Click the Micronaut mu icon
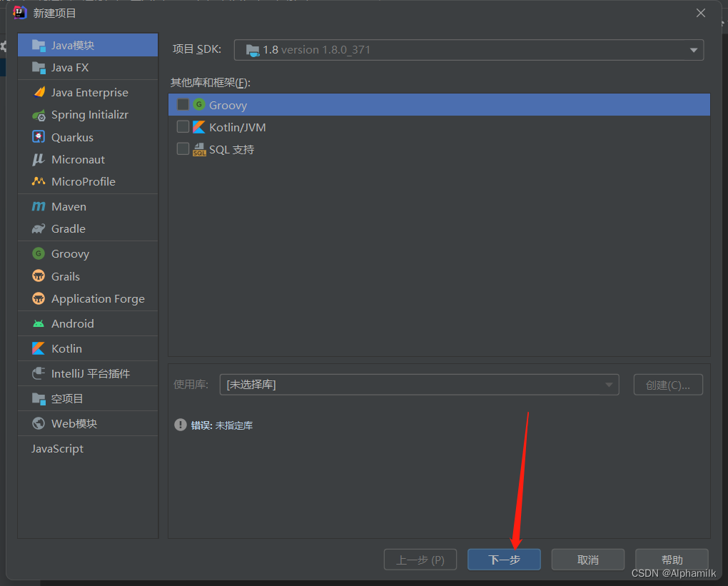Image resolution: width=728 pixels, height=586 pixels. pyautogui.click(x=38, y=159)
